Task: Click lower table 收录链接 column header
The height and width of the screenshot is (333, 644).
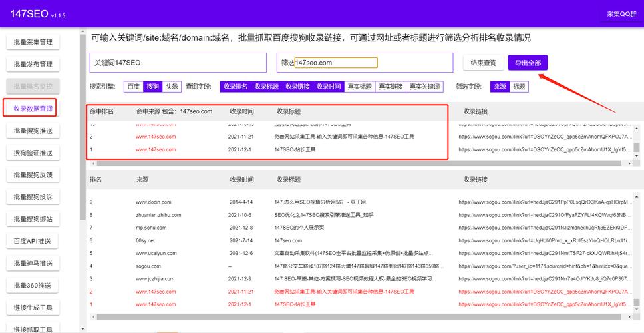Action: pyautogui.click(x=476, y=180)
